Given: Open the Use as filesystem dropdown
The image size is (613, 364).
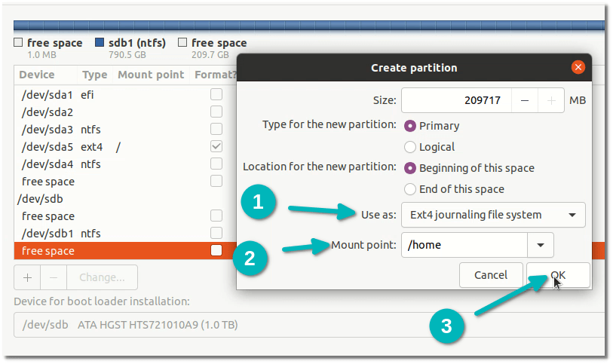Looking at the screenshot, I should coord(493,215).
